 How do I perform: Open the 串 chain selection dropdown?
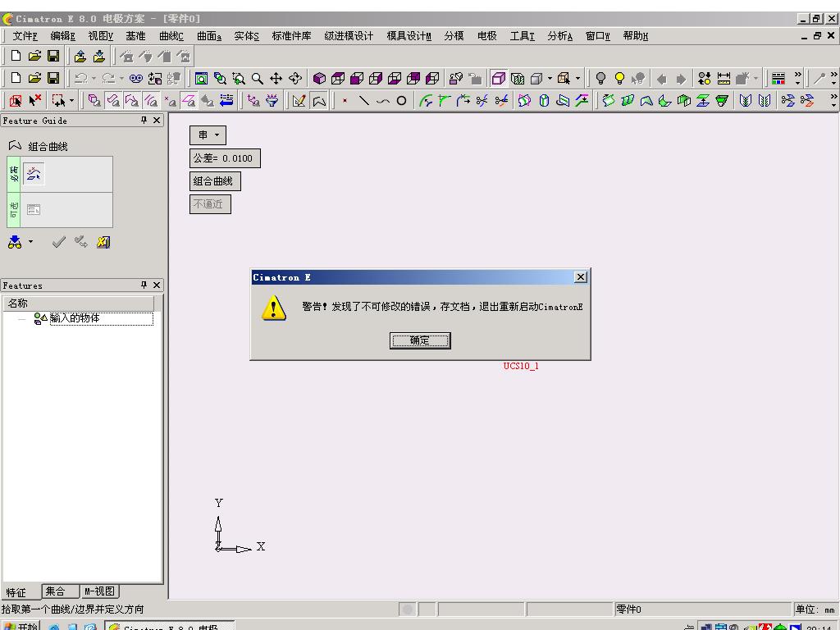point(208,135)
